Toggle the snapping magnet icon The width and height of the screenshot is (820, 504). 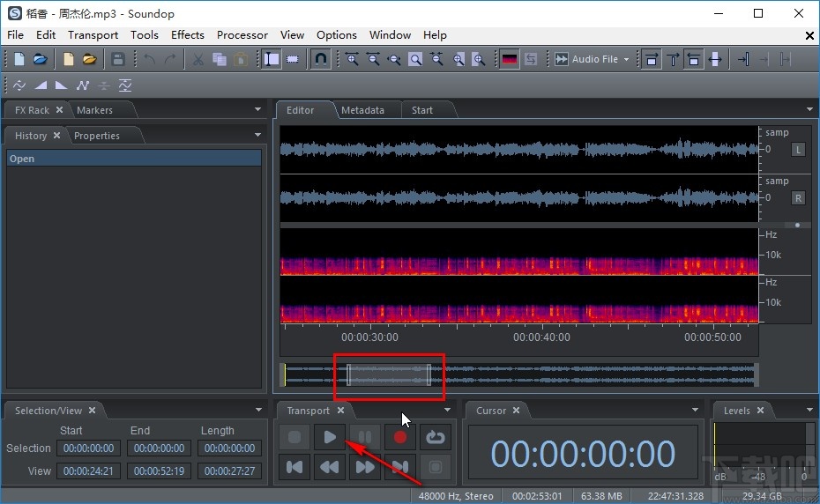[322, 59]
